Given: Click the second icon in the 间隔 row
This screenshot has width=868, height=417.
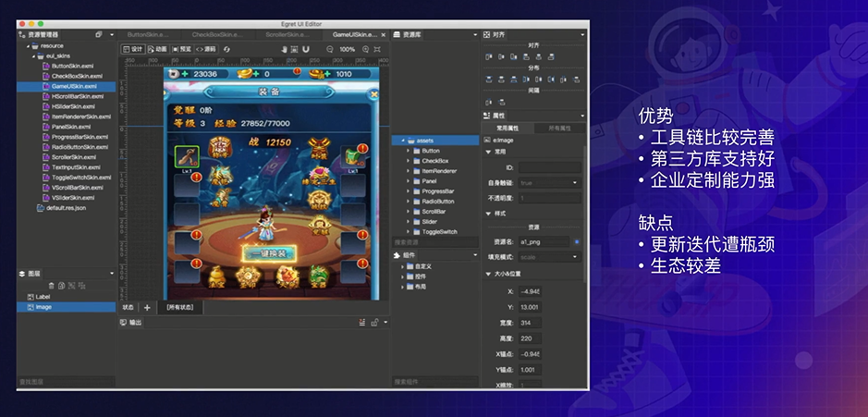Looking at the screenshot, I should point(502,102).
